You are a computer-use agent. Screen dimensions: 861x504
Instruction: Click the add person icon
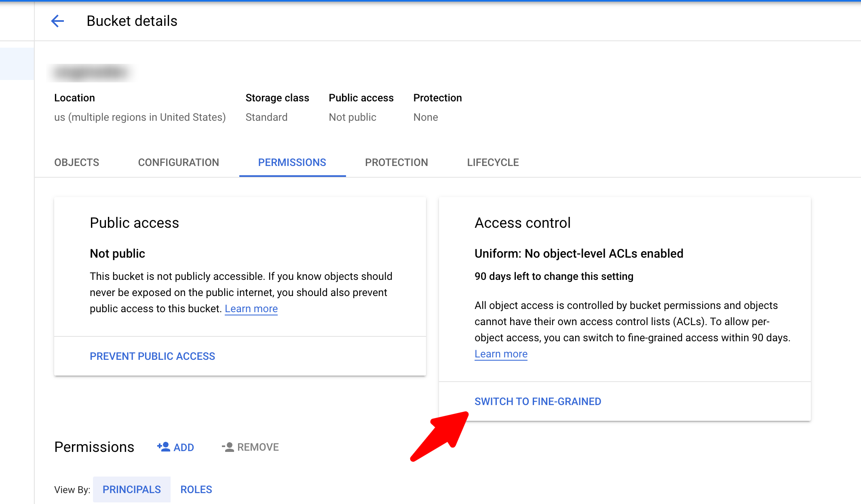click(x=164, y=447)
